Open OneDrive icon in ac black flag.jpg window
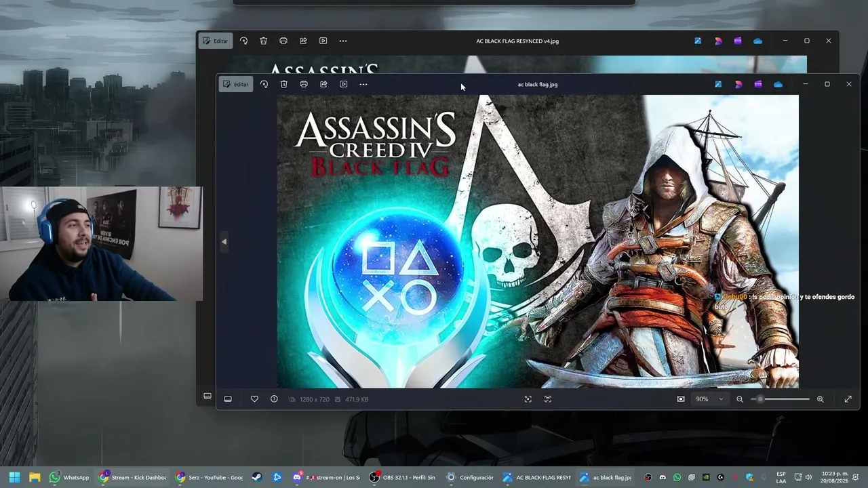Screen dimensions: 868x488 tap(778, 84)
